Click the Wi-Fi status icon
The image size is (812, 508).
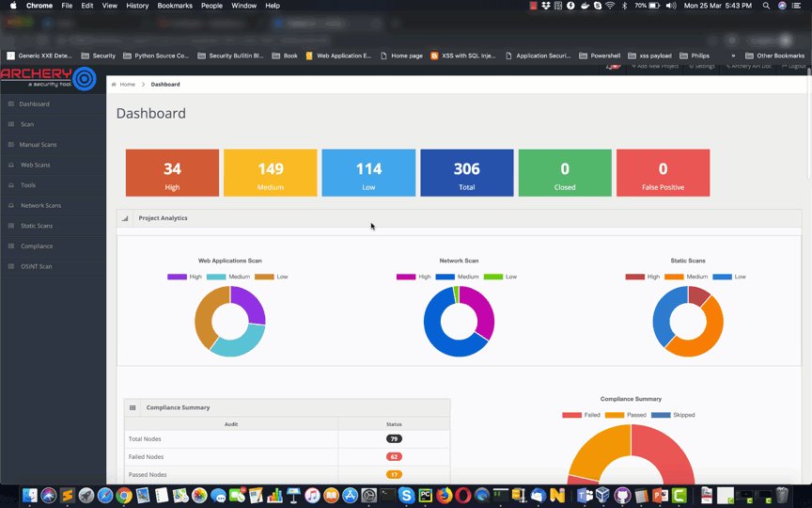pyautogui.click(x=611, y=6)
